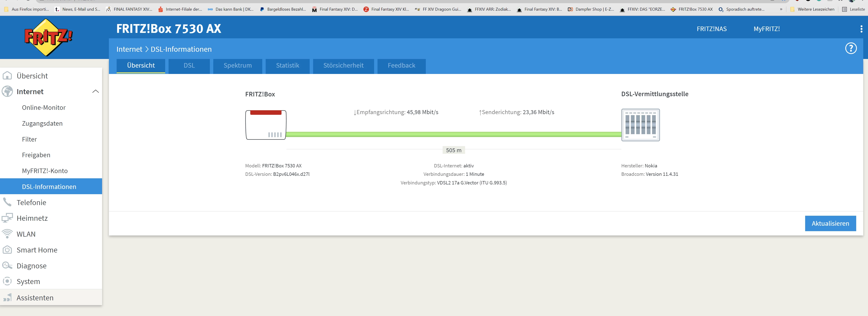Click the Heimnetz network icon
Viewport: 868px width, 316px height.
7,218
